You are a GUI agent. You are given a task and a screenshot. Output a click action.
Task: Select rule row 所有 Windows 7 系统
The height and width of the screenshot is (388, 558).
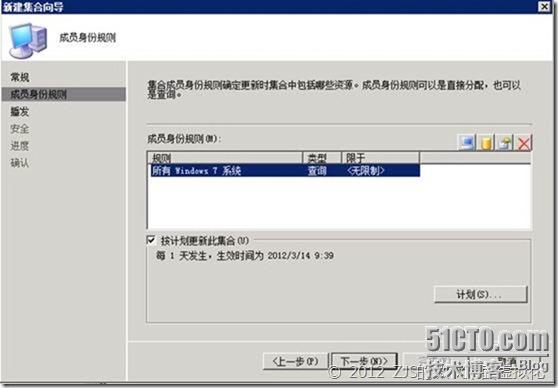[284, 171]
